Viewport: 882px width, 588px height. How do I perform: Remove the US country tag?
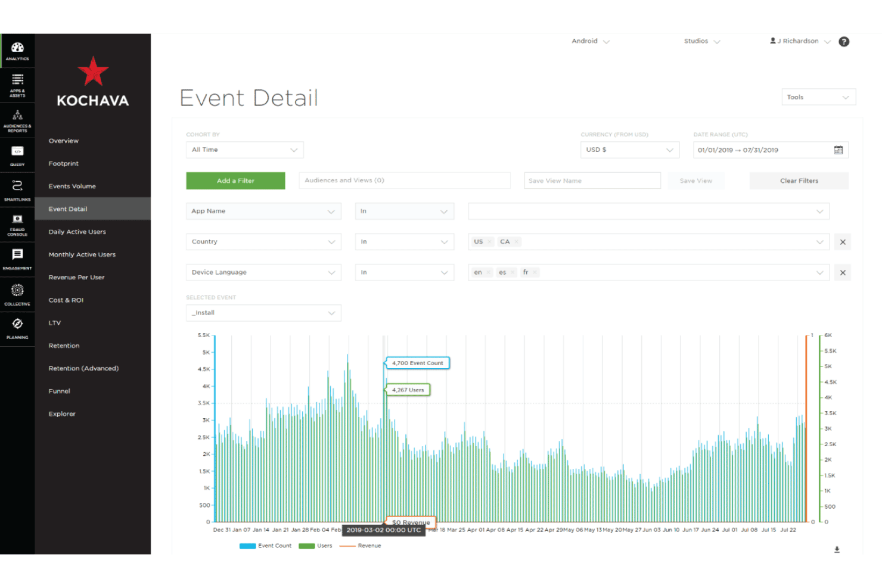tap(490, 242)
